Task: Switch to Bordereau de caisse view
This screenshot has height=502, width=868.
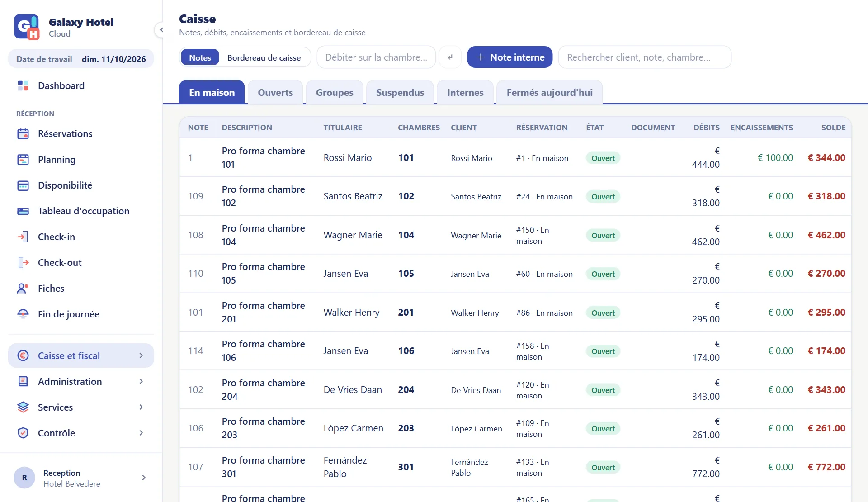Action: click(x=264, y=57)
